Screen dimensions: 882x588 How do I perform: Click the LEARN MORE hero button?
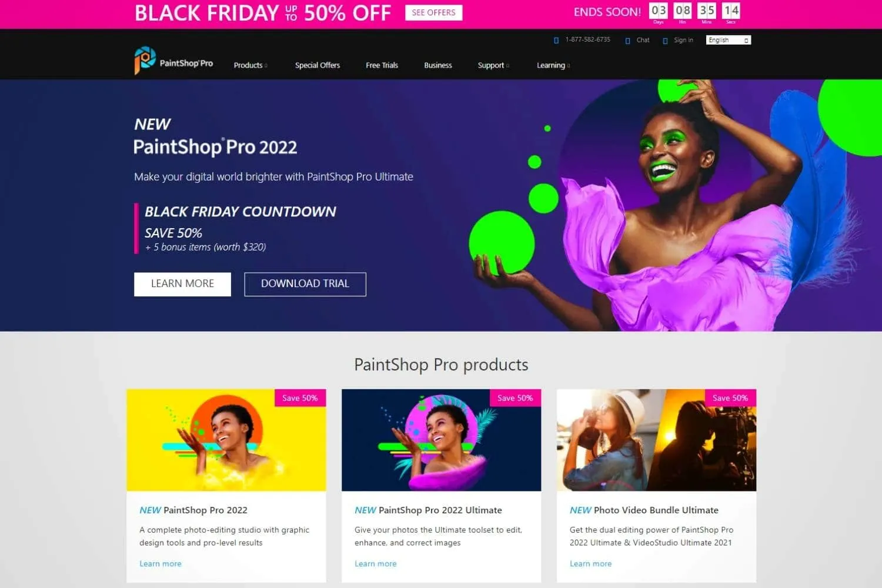(182, 284)
